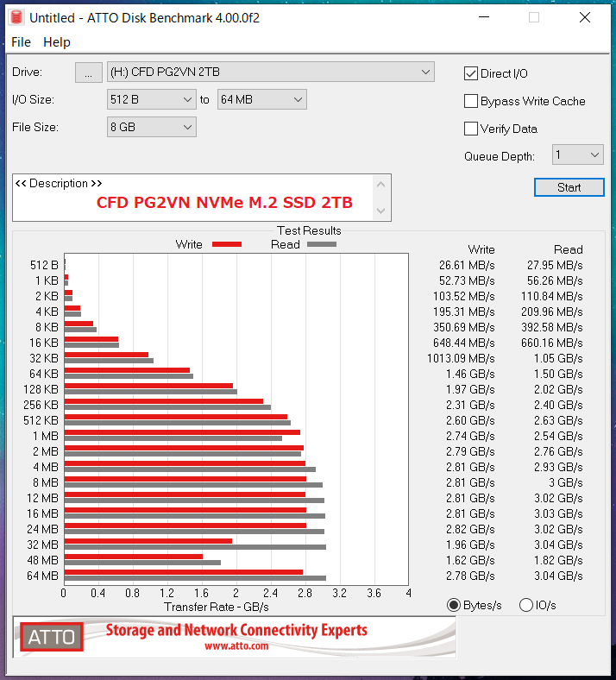Click the Storage and Network Connectivity Experts banner

click(x=236, y=630)
